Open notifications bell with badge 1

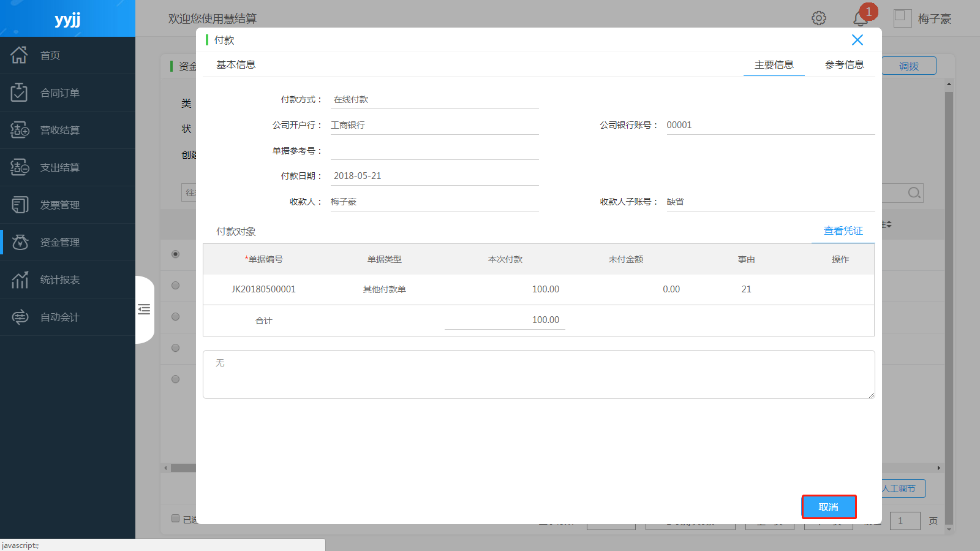(861, 18)
